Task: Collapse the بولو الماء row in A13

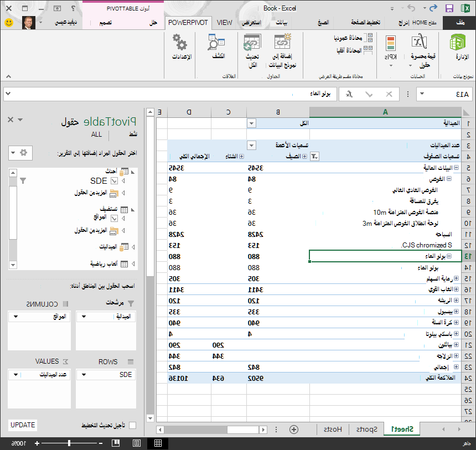Action: coord(449,256)
